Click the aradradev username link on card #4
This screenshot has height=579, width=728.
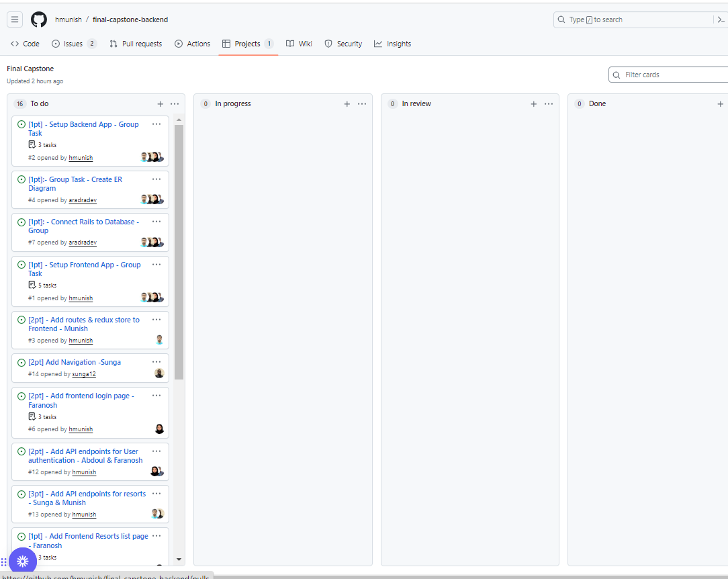83,199
